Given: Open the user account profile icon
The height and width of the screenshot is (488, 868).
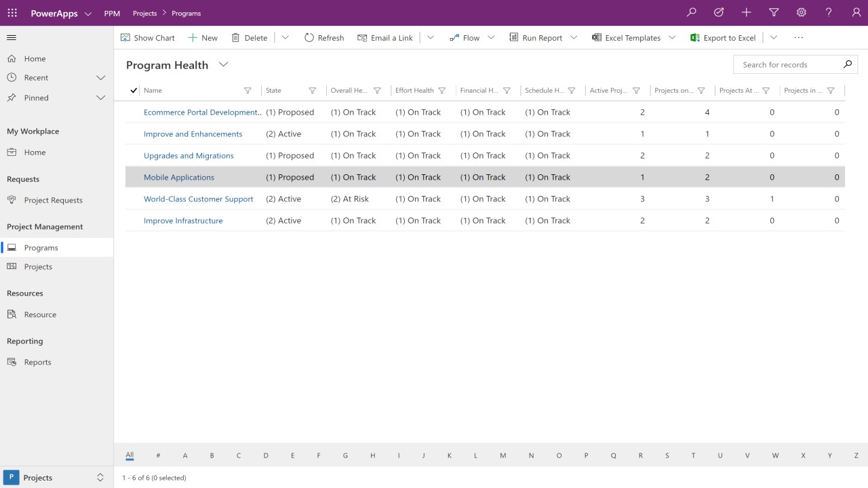Looking at the screenshot, I should [856, 13].
